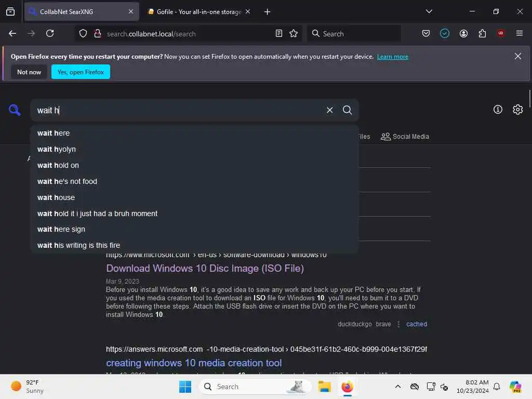The image size is (532, 399).
Task: Click the Not now button
Action: click(x=29, y=72)
